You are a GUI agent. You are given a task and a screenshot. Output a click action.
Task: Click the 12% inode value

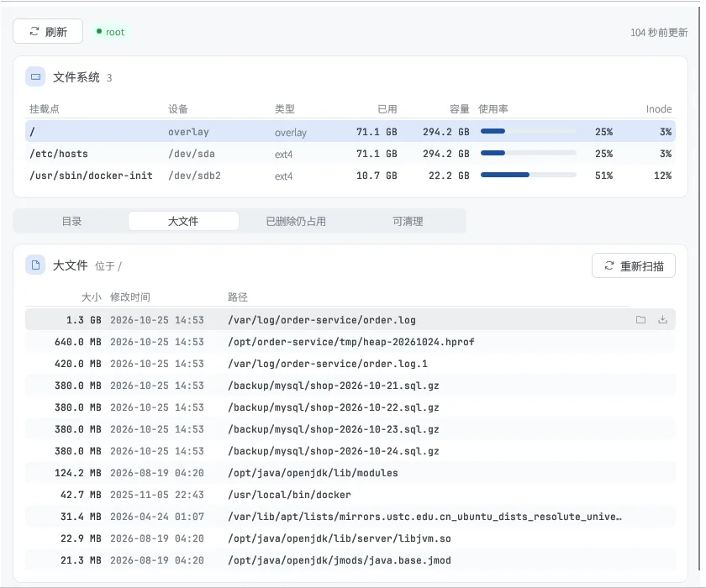[x=662, y=176]
